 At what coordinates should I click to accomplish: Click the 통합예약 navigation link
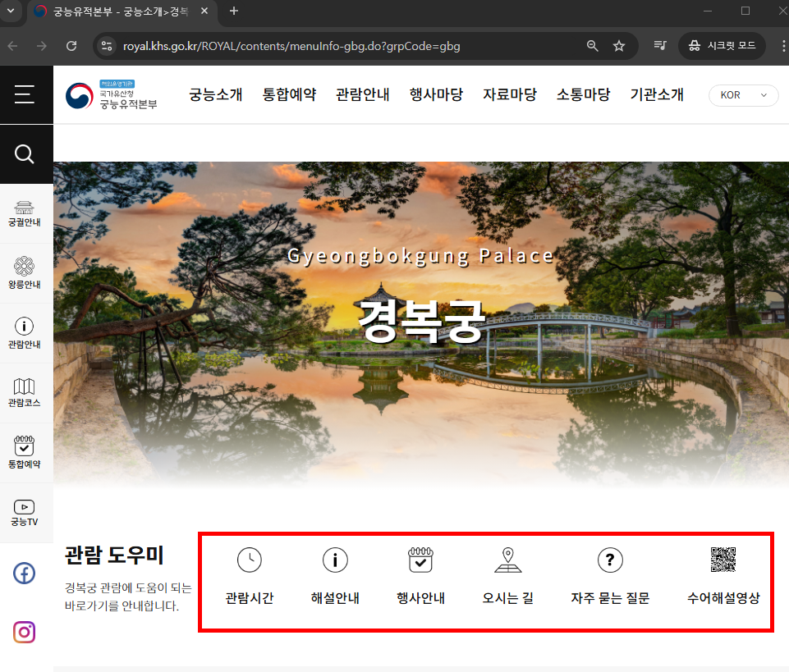coord(289,94)
